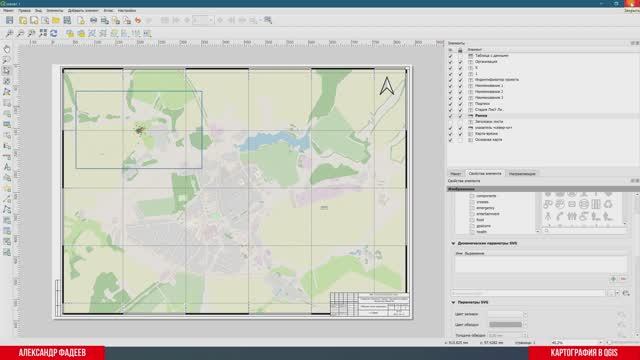Print the layout with the printer icon
Screen dimensions: 640x360
[93, 20]
